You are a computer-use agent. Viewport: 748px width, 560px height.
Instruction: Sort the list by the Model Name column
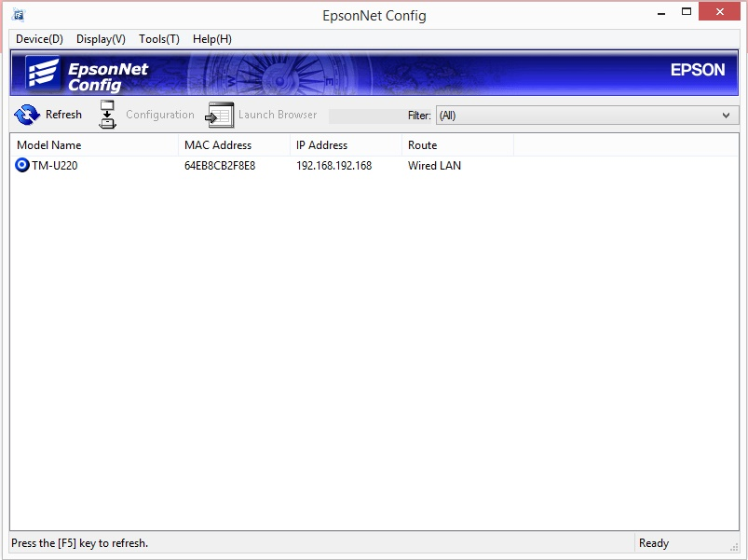[x=93, y=145]
